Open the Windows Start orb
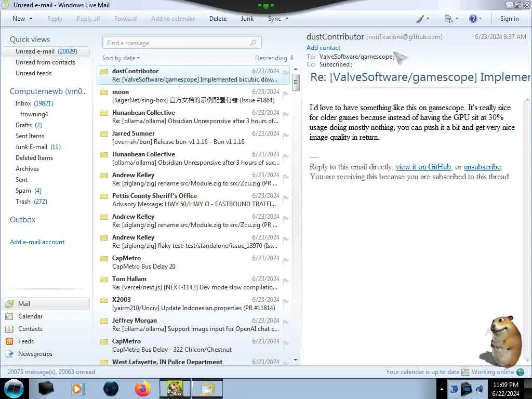 [14, 389]
